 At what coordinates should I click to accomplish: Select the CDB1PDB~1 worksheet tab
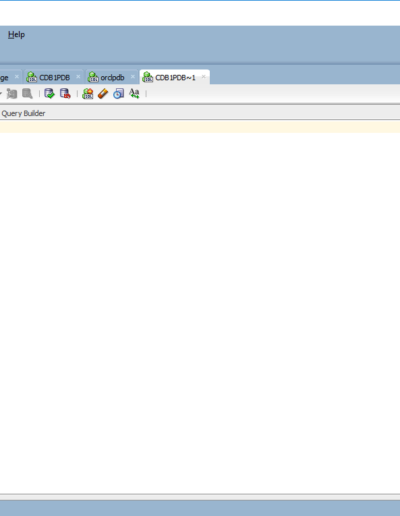(x=175, y=78)
